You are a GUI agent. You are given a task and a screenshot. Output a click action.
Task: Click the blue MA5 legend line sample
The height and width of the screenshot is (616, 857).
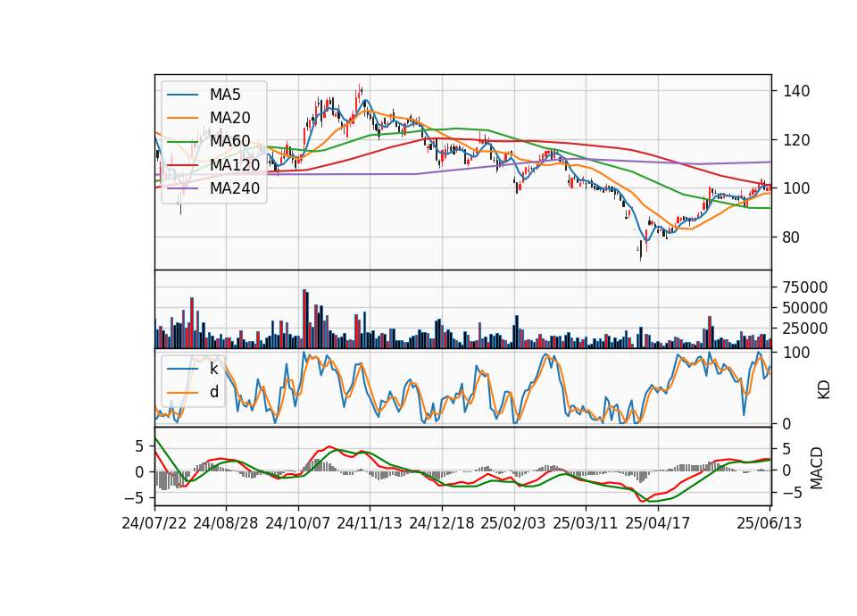[x=182, y=95]
